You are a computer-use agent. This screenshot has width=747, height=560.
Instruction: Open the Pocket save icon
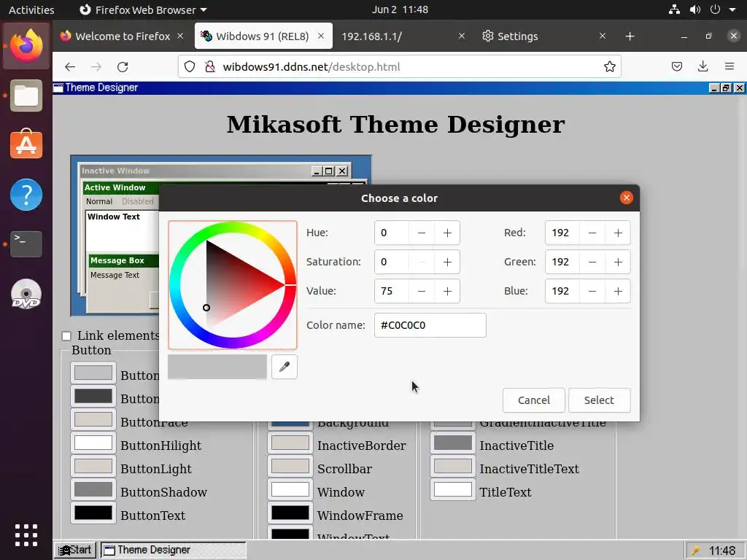(676, 66)
